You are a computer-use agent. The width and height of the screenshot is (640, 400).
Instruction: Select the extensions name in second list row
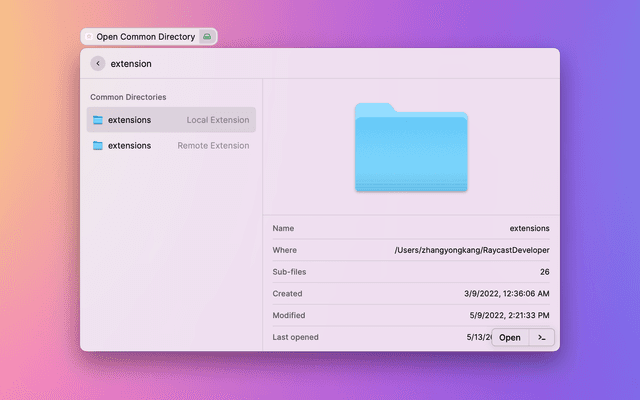130,145
